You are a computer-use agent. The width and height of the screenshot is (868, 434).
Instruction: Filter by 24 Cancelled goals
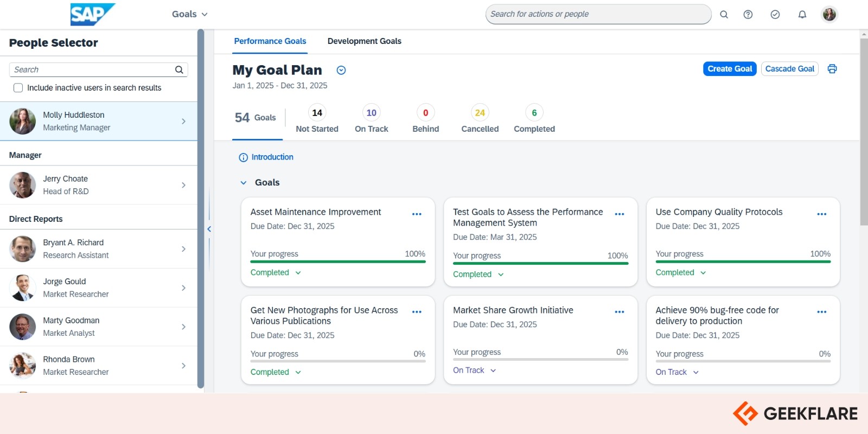(x=480, y=119)
